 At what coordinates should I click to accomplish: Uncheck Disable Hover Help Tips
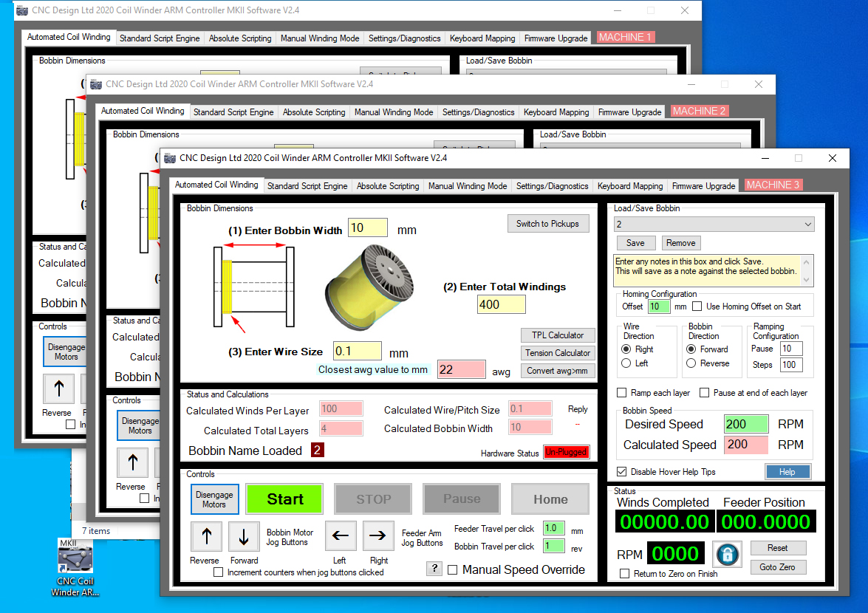coord(622,471)
